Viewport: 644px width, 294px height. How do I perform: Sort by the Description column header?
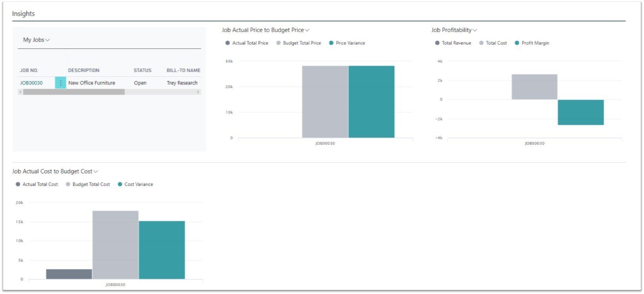84,71
